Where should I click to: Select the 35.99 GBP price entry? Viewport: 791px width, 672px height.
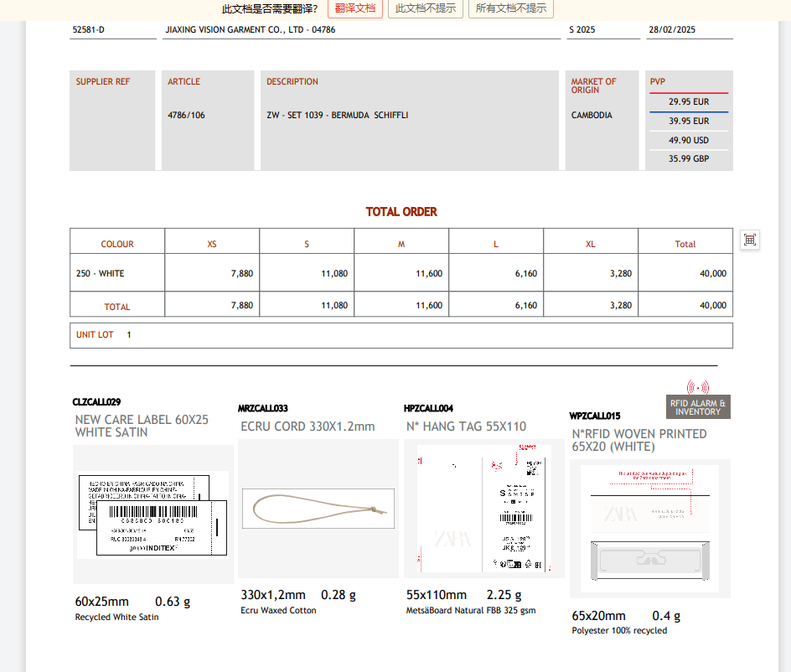(x=688, y=158)
